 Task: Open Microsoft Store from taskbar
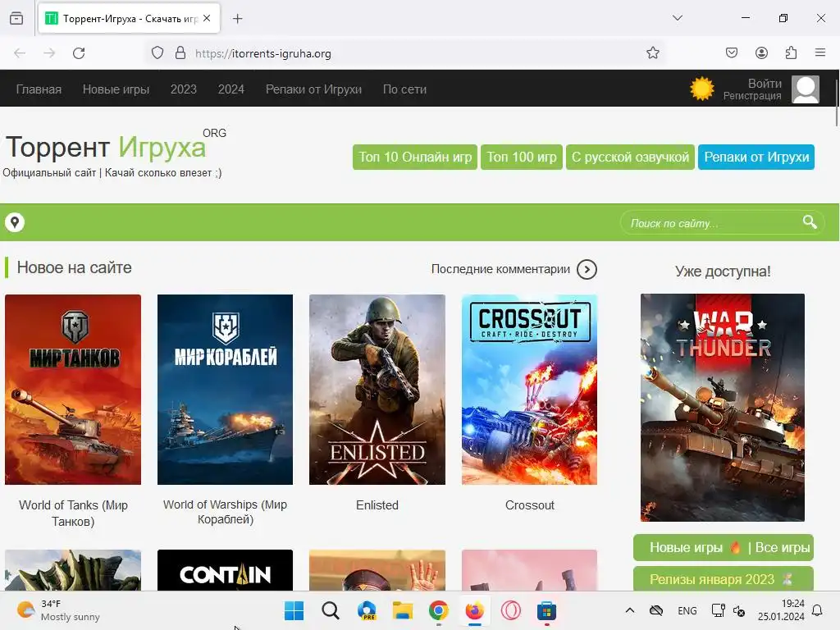click(x=546, y=610)
